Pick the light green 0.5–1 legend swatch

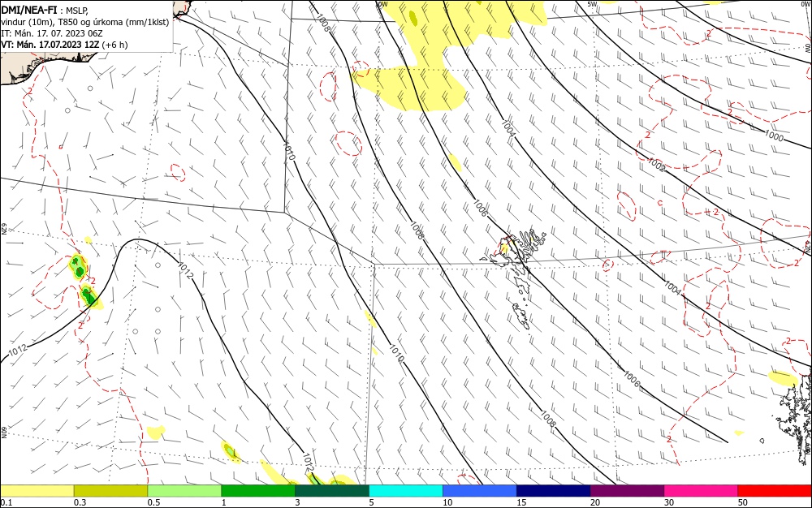point(184,491)
